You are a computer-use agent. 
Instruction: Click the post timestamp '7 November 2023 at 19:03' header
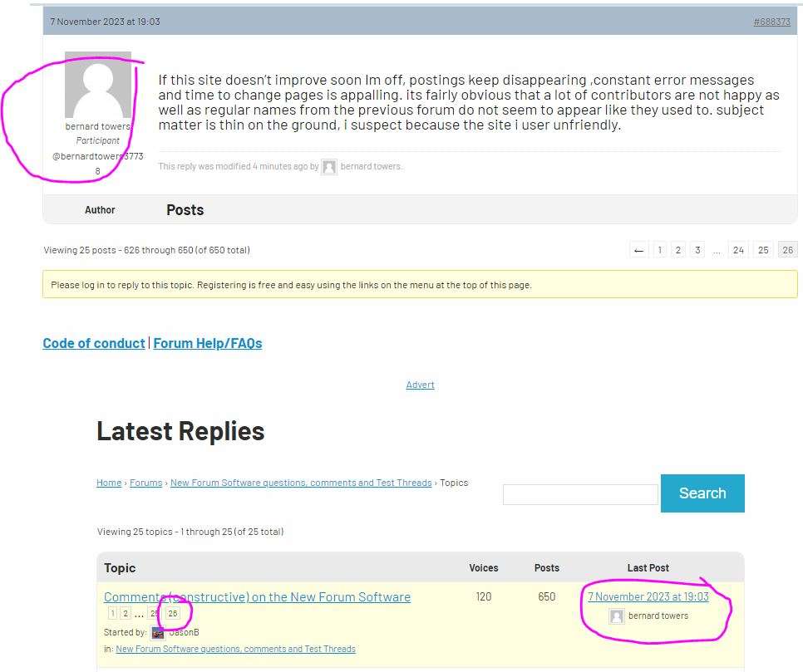click(105, 22)
